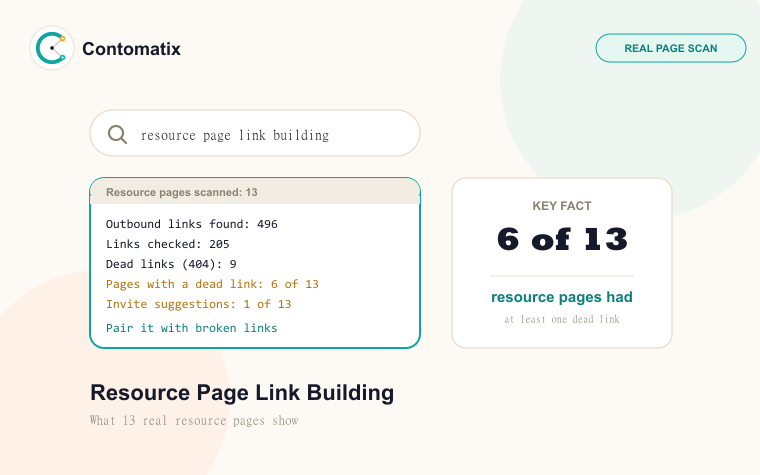Click the Contomatix brand name
This screenshot has height=475, width=760.
[131, 48]
